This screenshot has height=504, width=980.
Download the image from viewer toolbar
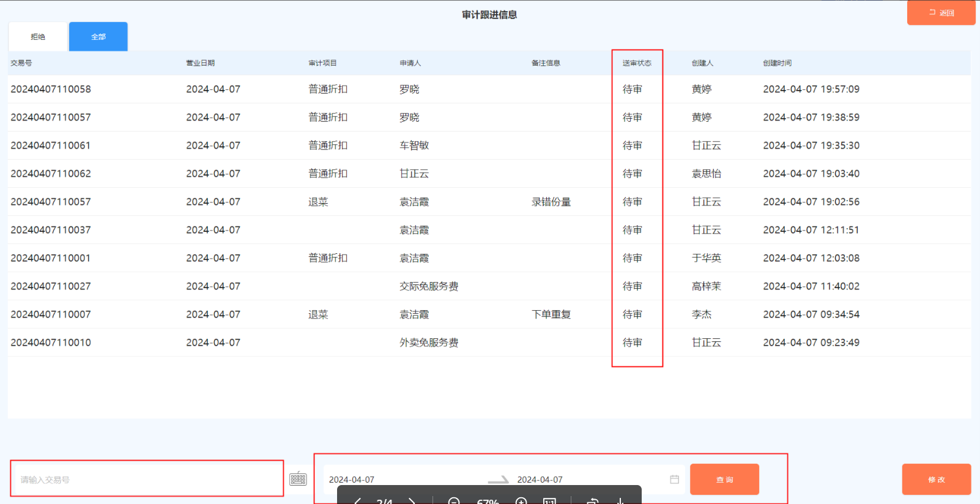click(x=620, y=501)
